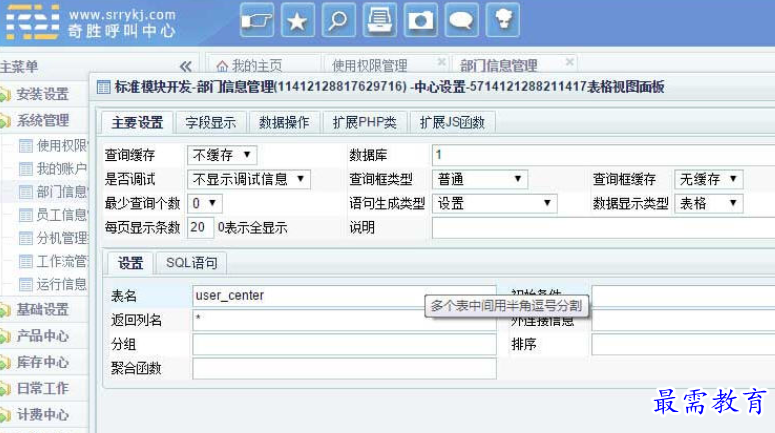Click the 0表示全显示 hint text

[x=253, y=228]
